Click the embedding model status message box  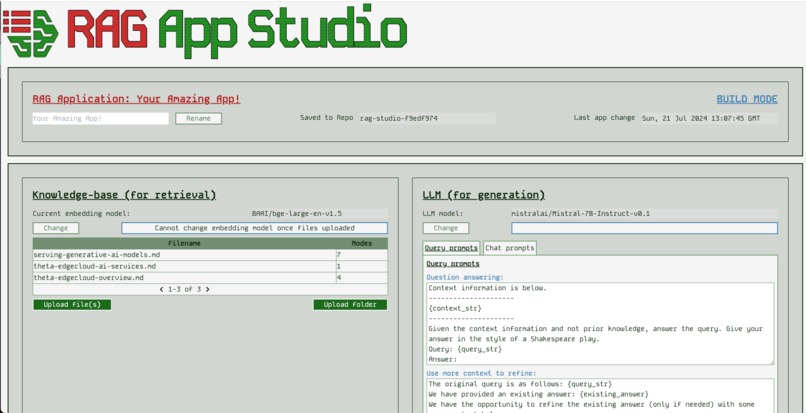pyautogui.click(x=254, y=228)
